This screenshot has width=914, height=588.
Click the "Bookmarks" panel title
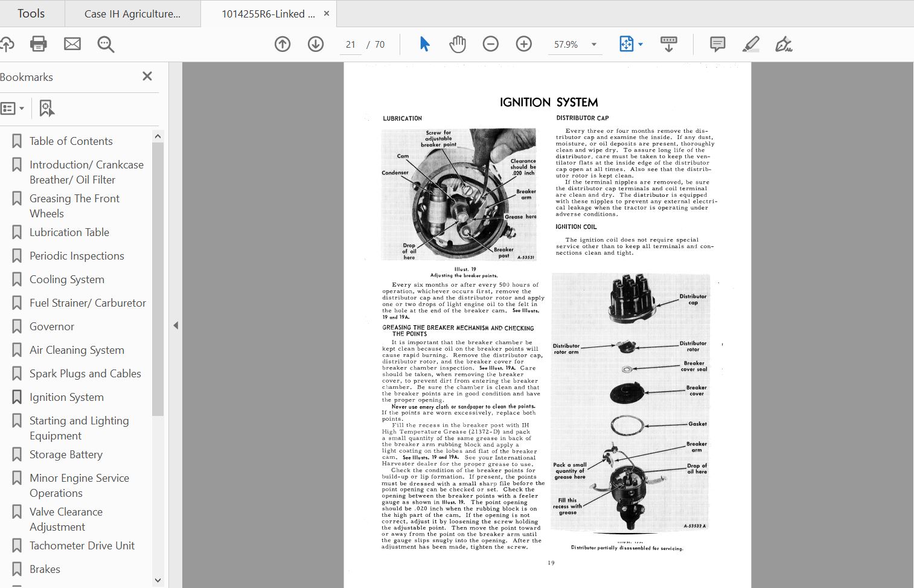(27, 77)
